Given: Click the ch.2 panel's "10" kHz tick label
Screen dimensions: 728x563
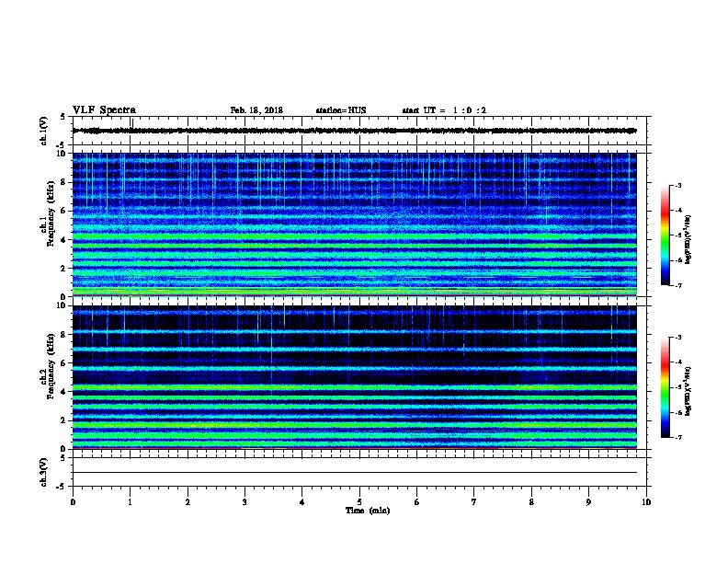Looking at the screenshot, I should 63,305.
